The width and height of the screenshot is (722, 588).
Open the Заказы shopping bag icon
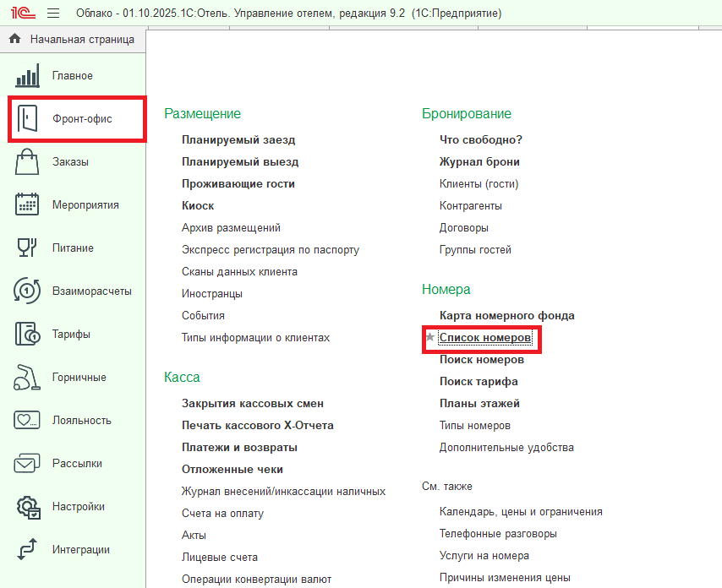(27, 161)
